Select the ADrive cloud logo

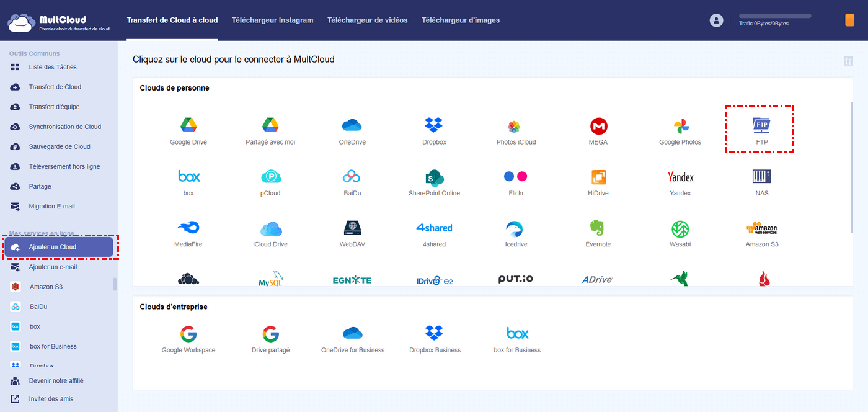click(598, 279)
